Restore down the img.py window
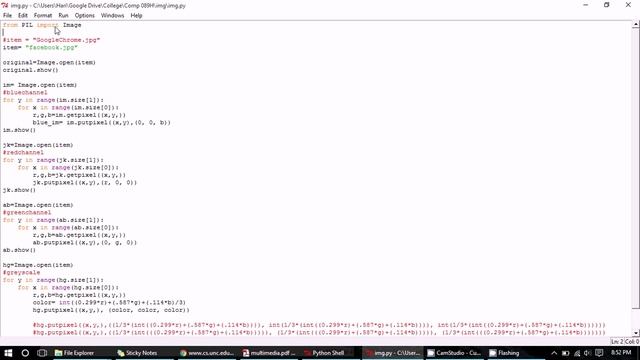Screen dimensions: 640x360 (x=607, y=5)
